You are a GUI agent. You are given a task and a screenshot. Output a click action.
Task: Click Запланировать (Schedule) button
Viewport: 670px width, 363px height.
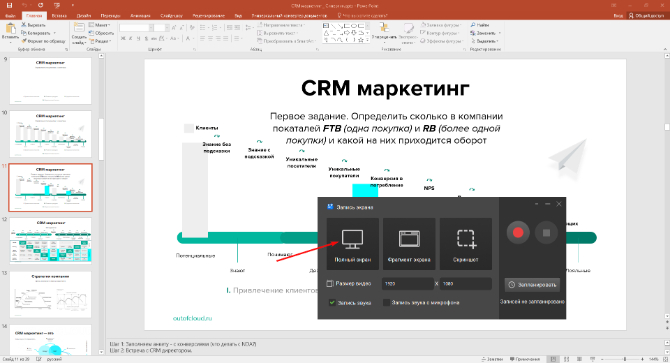tap(532, 284)
